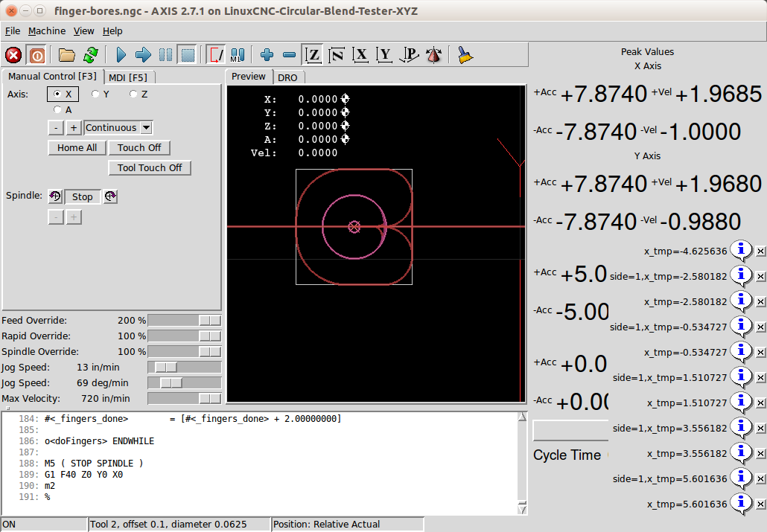Zoom in the preview with plus icon
Screen dimensions: 767x532
click(267, 55)
